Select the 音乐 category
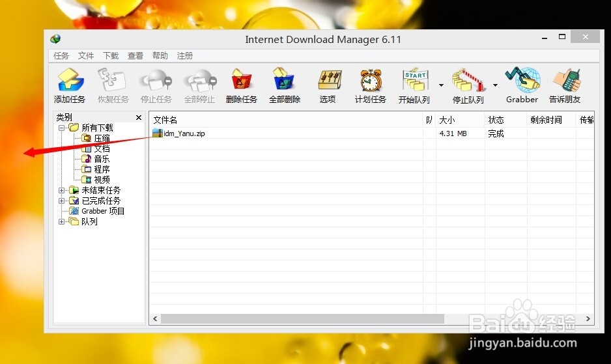The width and height of the screenshot is (611, 364). pyautogui.click(x=102, y=159)
